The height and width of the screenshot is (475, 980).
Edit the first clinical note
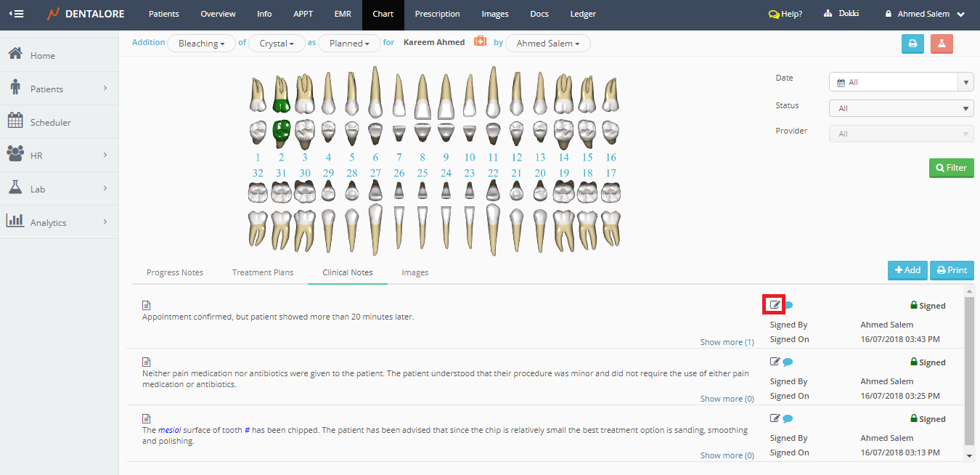[x=775, y=305]
